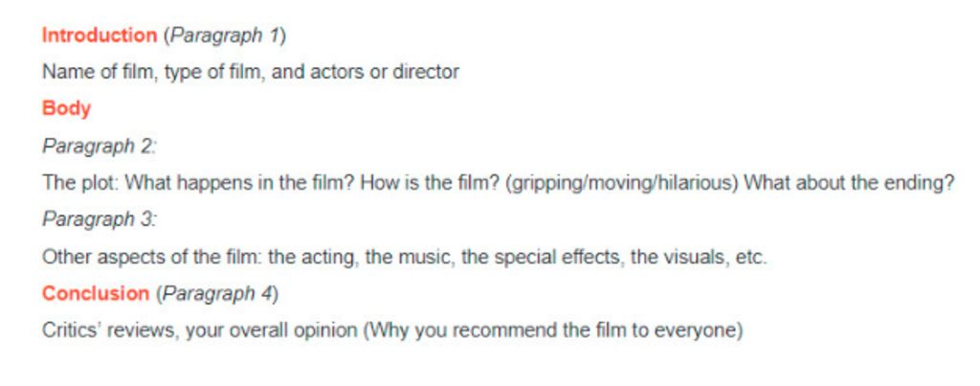Click the words 'How is the film?'
Screen dimensions: 980x386
point(433,183)
